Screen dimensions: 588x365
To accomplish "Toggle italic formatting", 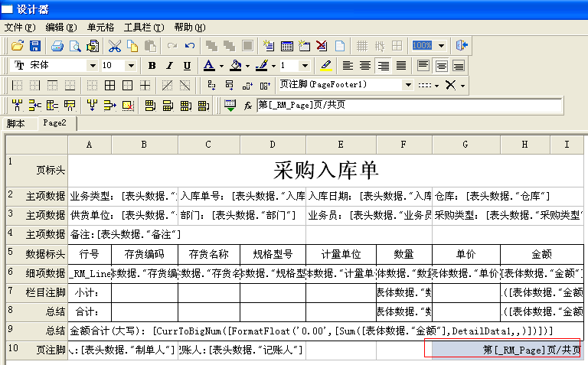I will 169,66.
